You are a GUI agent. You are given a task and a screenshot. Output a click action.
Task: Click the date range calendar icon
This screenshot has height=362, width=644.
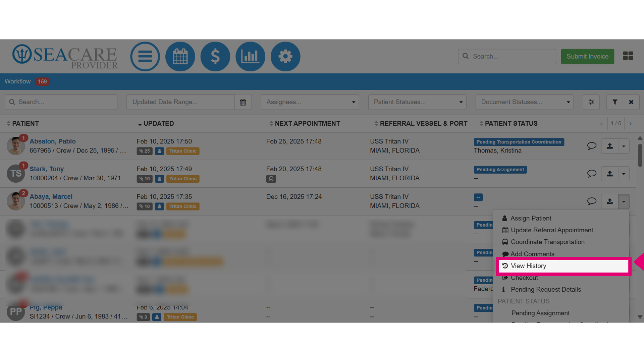[243, 102]
